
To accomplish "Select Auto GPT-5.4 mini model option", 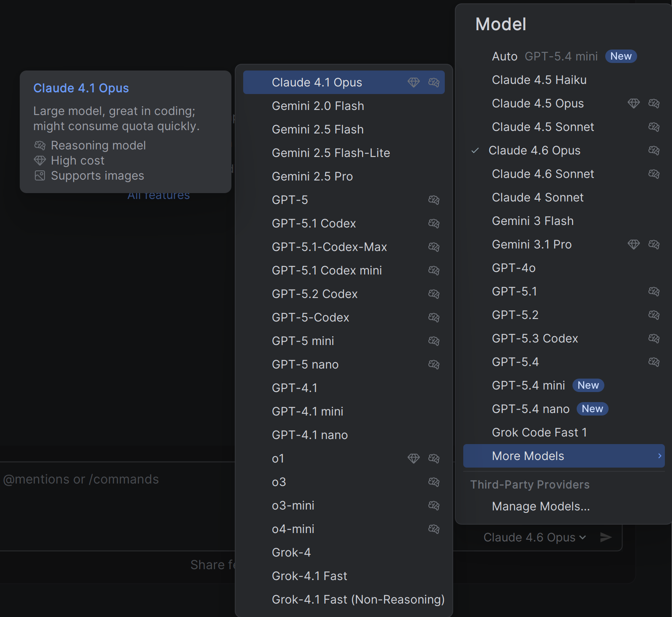I will click(564, 56).
